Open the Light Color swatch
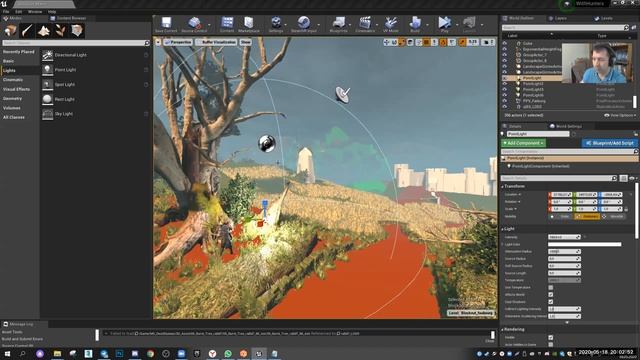The width and height of the screenshot is (640, 360). click(584, 244)
